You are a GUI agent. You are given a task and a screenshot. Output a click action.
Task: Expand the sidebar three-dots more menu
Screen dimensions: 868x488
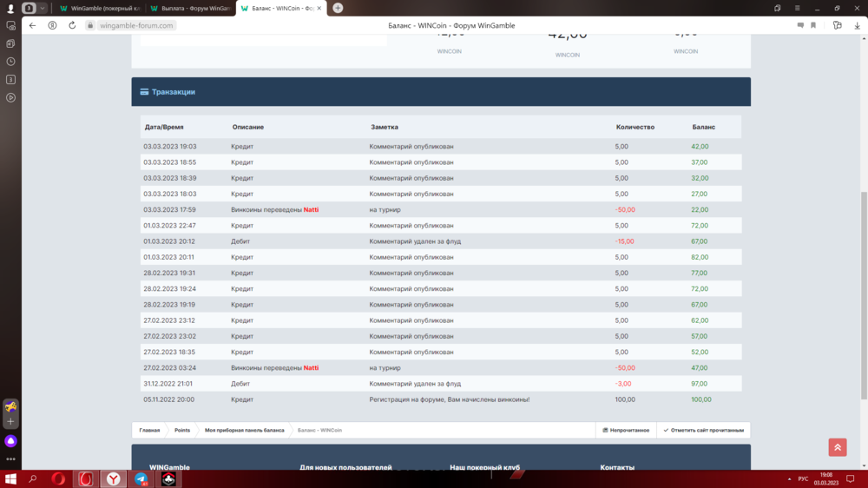[x=10, y=458]
